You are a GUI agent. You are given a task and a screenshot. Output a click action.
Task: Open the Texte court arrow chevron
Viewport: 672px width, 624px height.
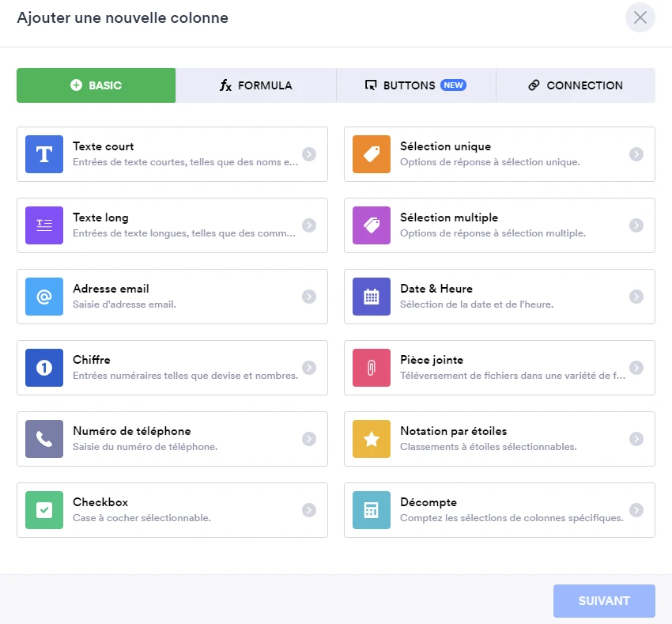tap(309, 154)
